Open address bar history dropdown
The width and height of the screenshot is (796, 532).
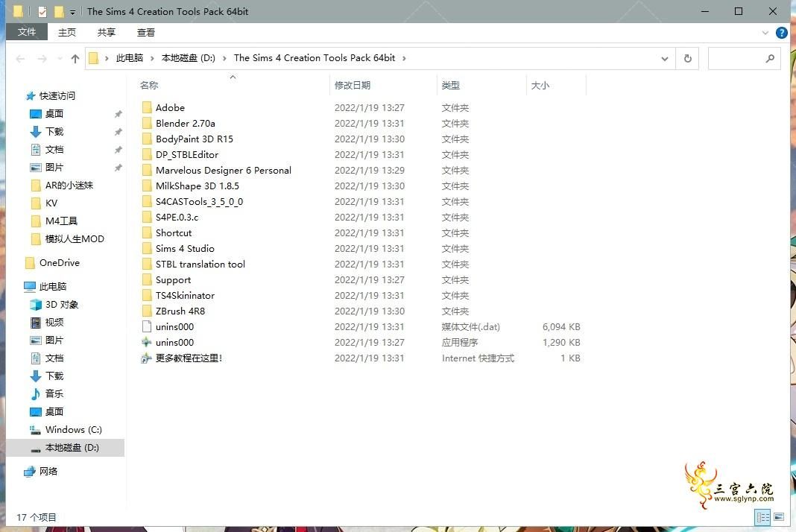coord(665,59)
